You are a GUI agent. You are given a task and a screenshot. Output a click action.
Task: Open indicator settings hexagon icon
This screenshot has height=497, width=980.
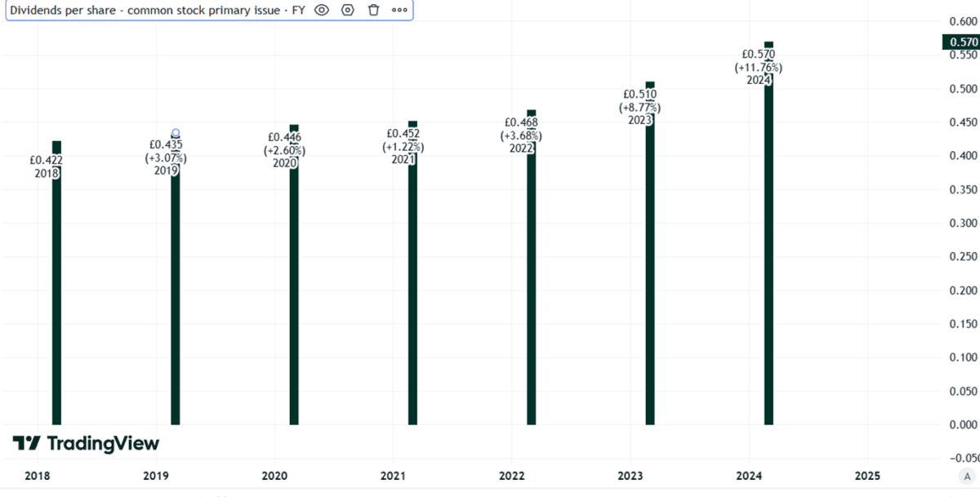tap(347, 10)
